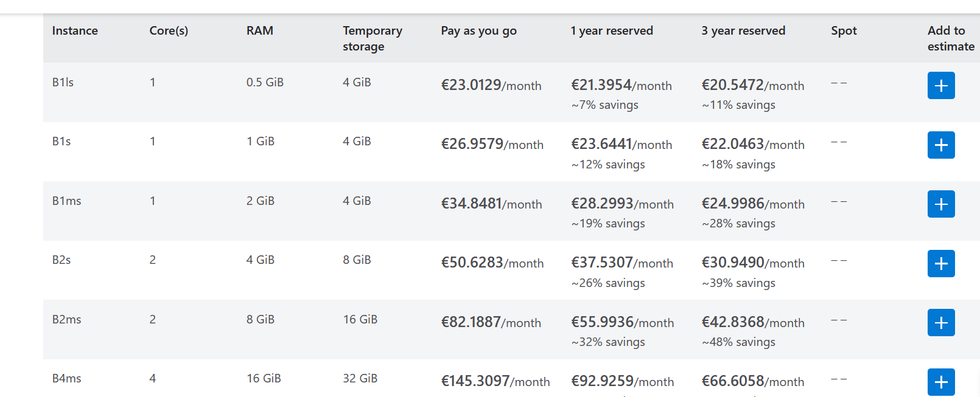
Task: Click the 3 year reserved header
Action: [743, 31]
